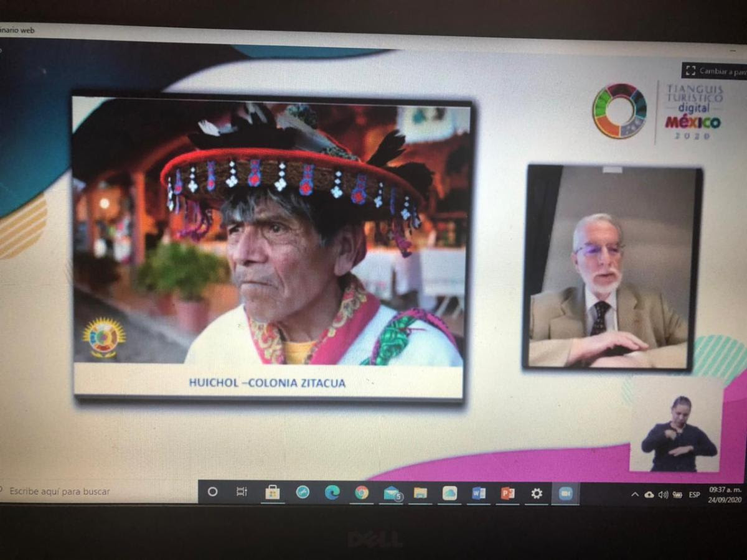Expand hidden system tray icons chevron
This screenshot has width=747, height=560.
635,495
